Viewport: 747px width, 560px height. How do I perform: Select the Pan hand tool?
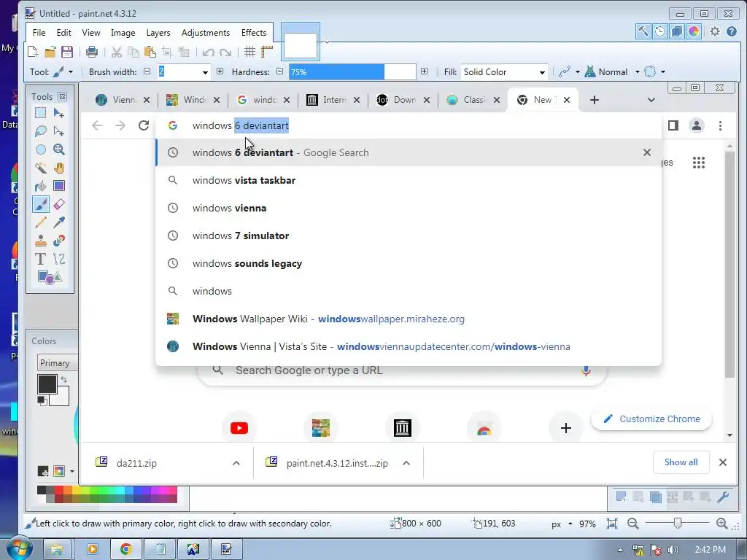(58, 168)
